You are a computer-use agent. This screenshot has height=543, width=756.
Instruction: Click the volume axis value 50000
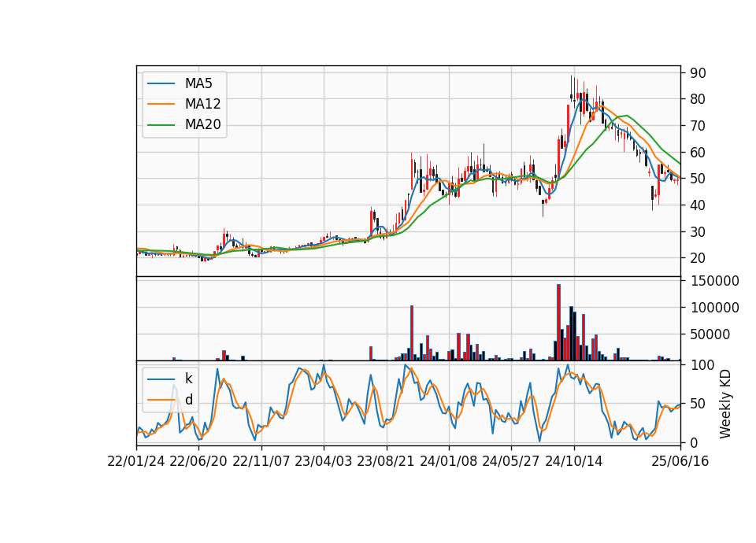[x=710, y=334]
